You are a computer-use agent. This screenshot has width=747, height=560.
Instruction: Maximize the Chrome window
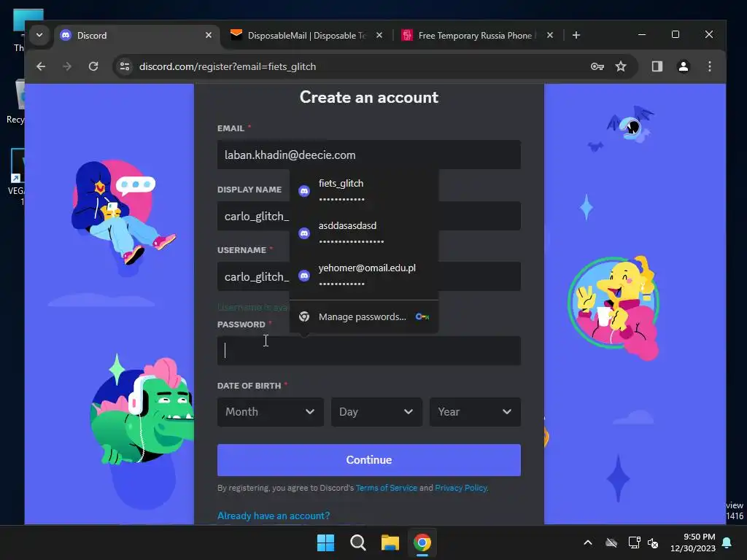tap(675, 35)
